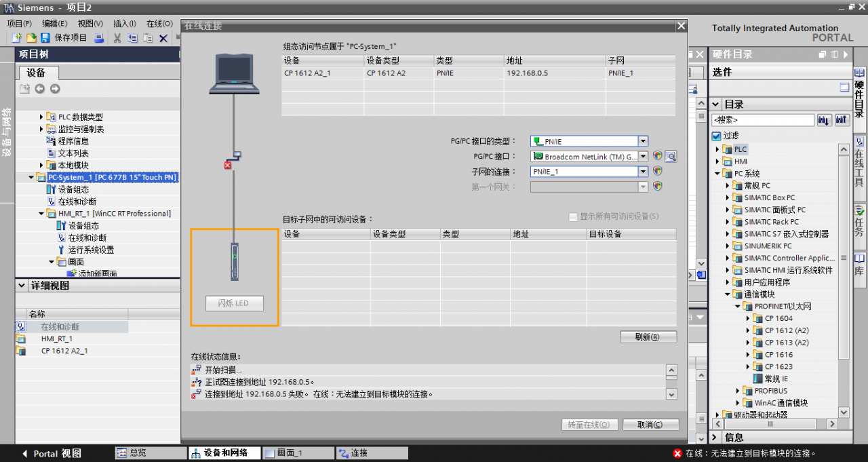Click the target device module graphic

pos(235,261)
